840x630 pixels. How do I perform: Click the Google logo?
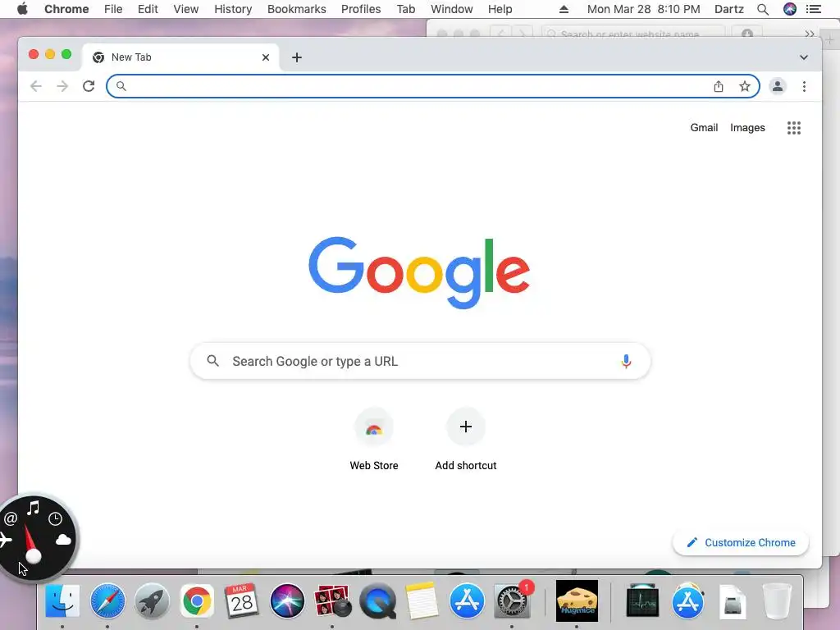pos(419,272)
